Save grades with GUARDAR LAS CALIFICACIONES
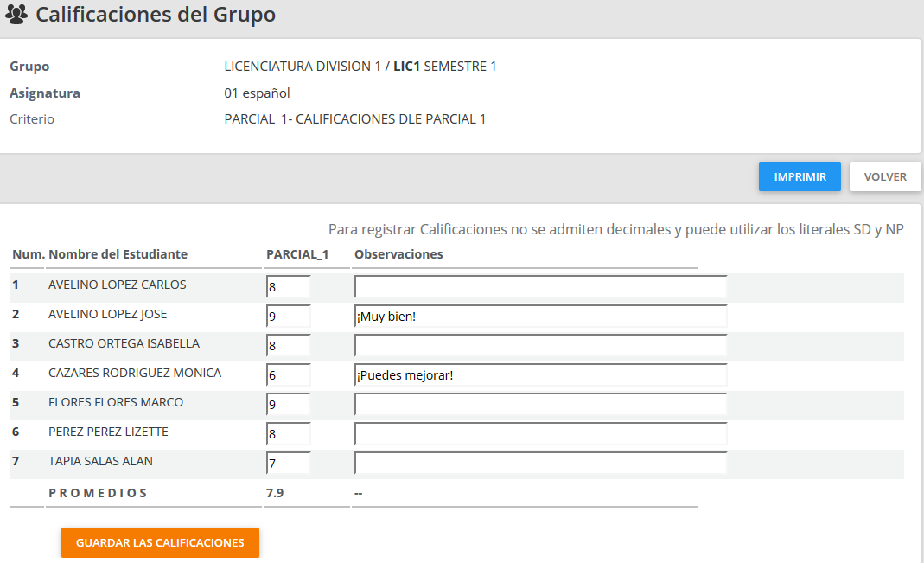Viewport: 924px width, 563px height. pos(160,542)
